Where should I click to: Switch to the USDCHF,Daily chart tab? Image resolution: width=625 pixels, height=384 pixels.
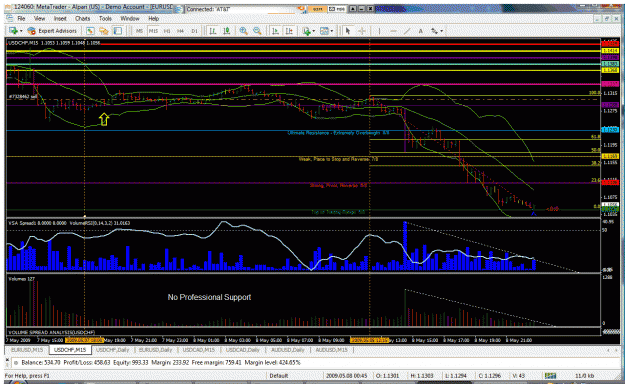113,350
